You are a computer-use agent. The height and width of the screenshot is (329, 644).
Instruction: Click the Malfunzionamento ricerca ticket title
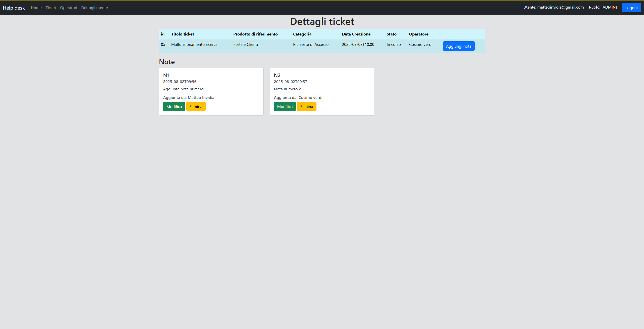(x=194, y=45)
